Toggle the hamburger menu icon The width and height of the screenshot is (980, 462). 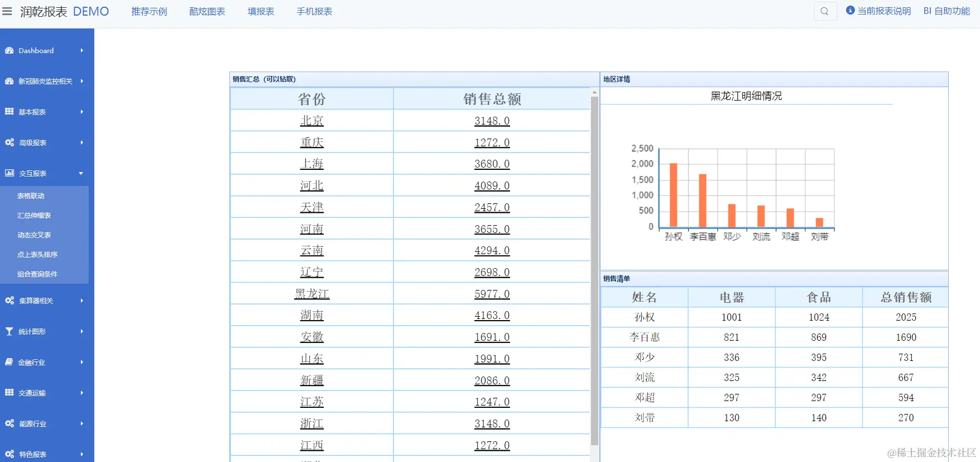pos(7,11)
